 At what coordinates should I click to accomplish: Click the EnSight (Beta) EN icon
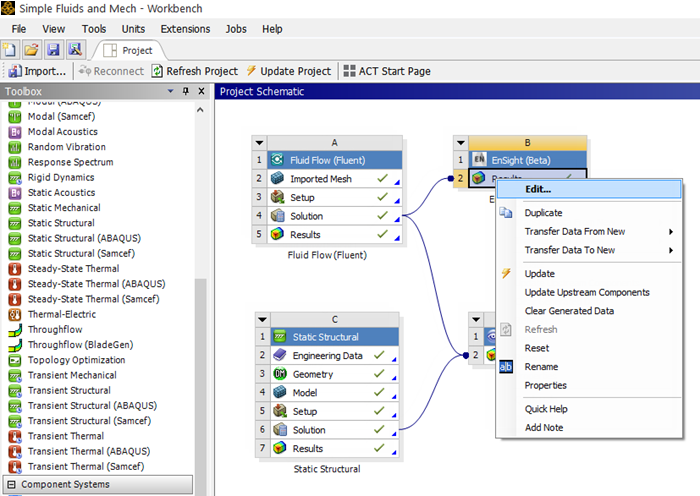point(479,159)
